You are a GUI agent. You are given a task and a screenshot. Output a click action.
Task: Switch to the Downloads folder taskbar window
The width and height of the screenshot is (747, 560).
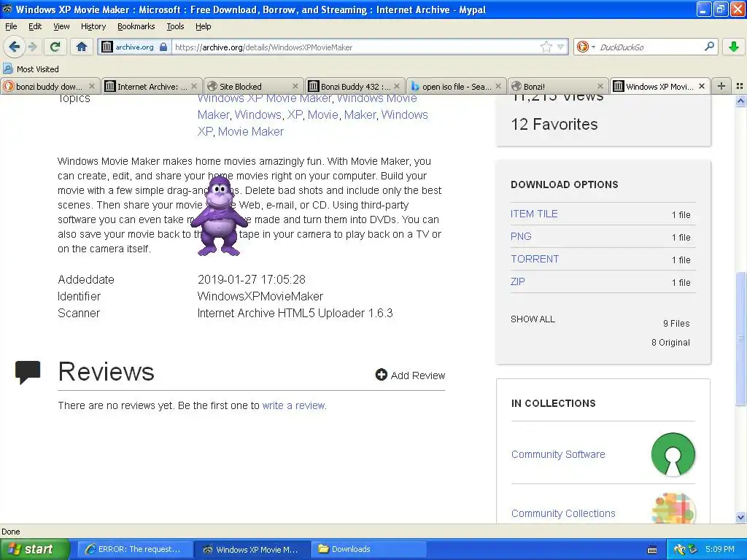pos(368,549)
